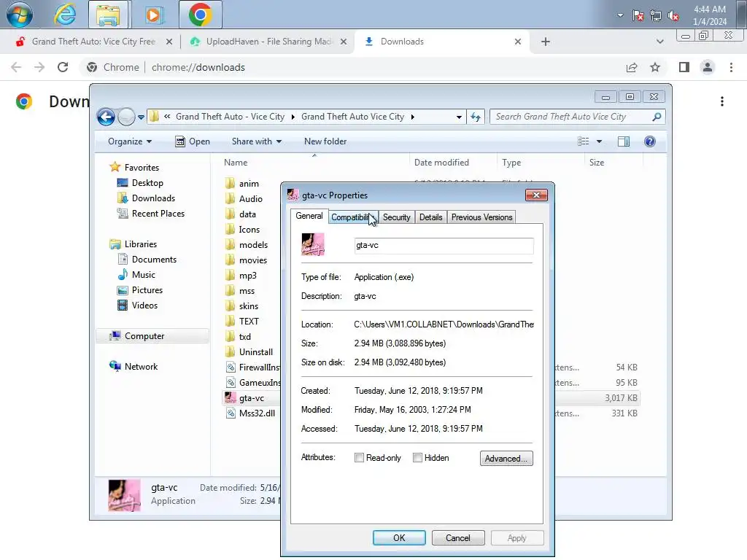Switch to Grand Theft Auto: Vice City tab

93,42
